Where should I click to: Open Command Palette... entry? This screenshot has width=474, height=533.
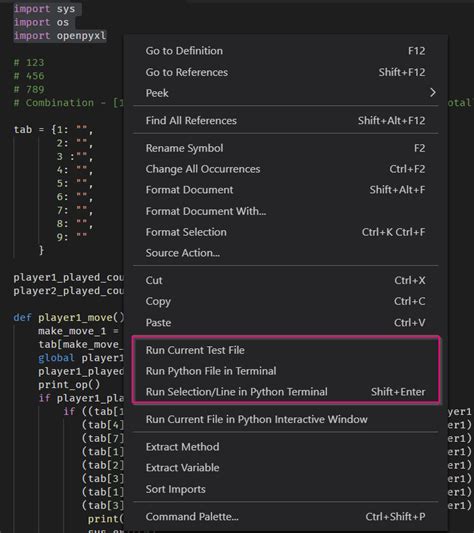tap(285, 517)
